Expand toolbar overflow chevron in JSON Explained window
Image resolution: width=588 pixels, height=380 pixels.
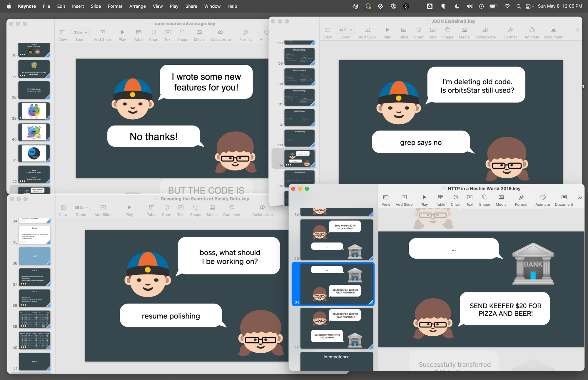pos(577,30)
